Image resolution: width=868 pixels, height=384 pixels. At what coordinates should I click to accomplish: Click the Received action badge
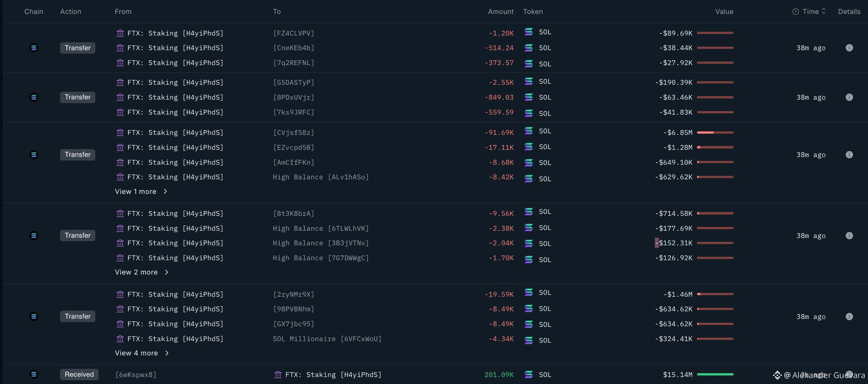click(79, 374)
